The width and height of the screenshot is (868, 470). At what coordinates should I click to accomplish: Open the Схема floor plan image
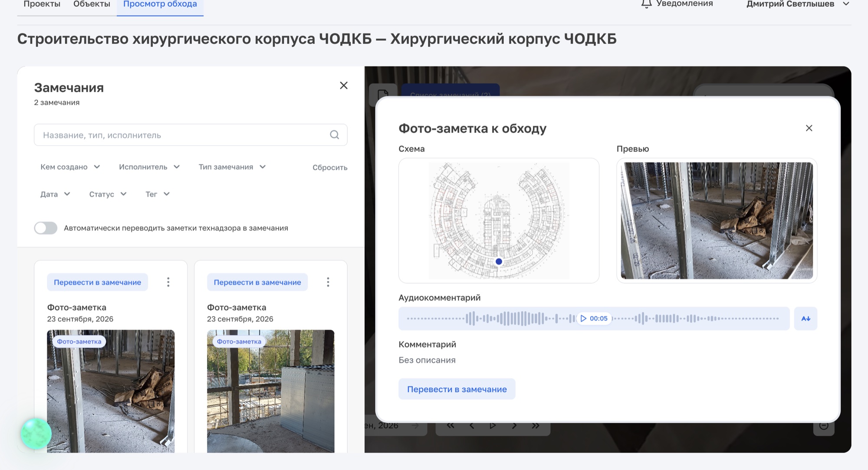[499, 221]
